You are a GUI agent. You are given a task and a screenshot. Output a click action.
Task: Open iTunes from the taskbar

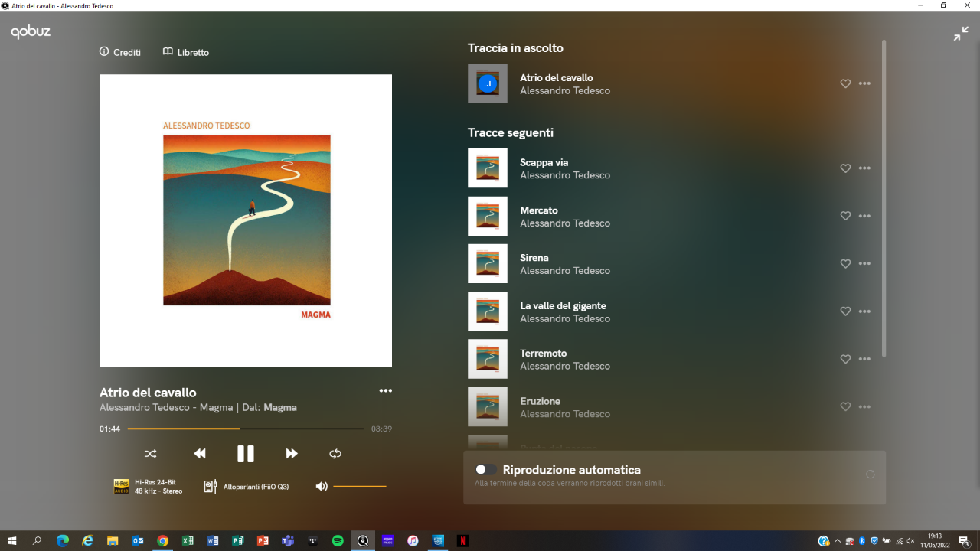413,541
